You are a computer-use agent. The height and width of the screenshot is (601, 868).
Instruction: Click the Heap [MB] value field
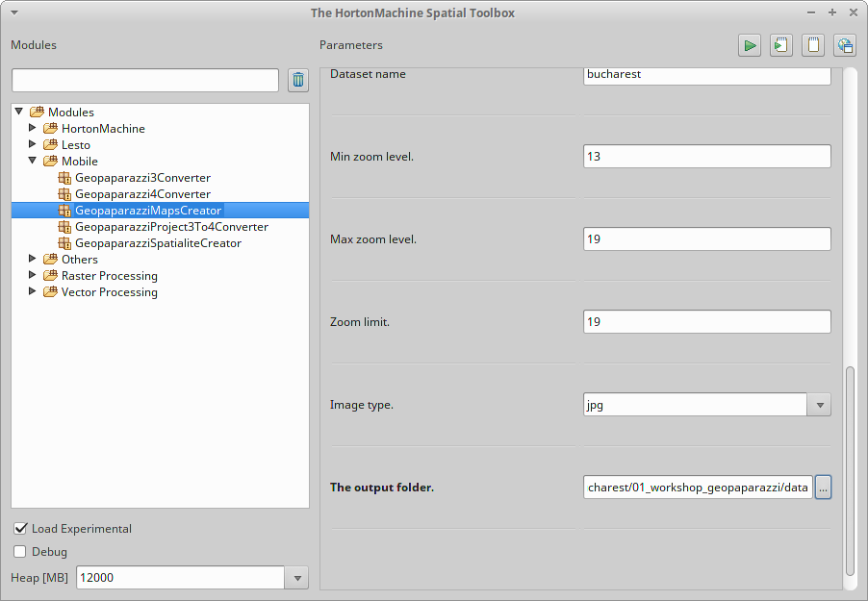click(x=181, y=578)
